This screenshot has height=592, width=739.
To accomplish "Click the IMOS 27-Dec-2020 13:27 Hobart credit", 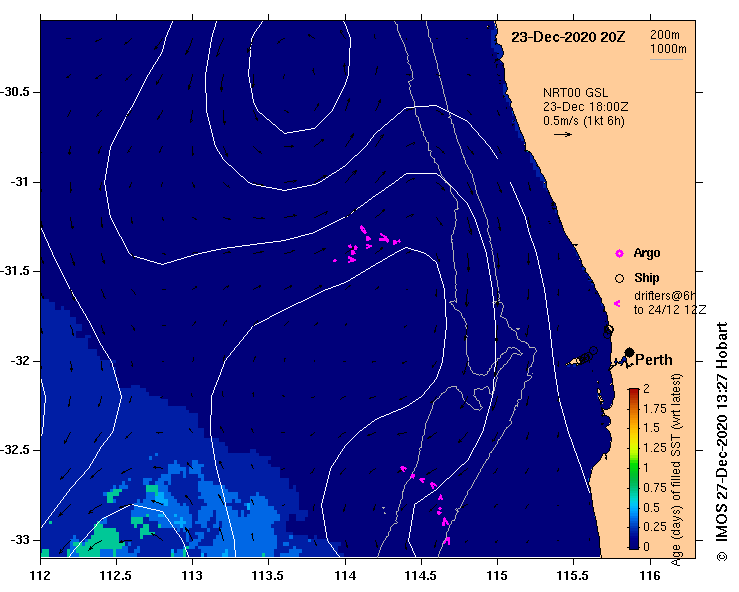I will 722,441.
